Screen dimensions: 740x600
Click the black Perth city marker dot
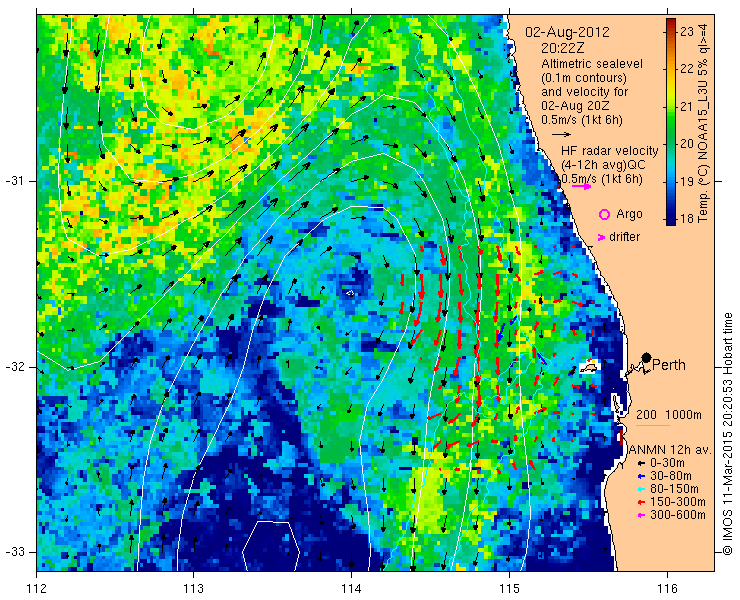647,358
